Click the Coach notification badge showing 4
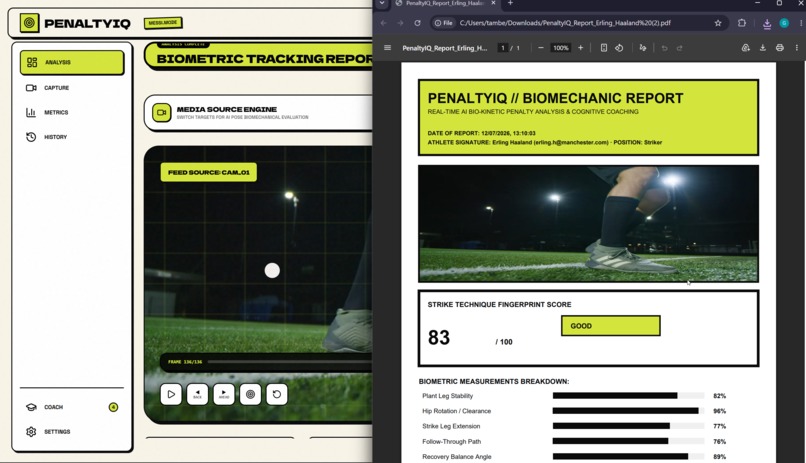This screenshot has width=806, height=463. click(x=113, y=407)
